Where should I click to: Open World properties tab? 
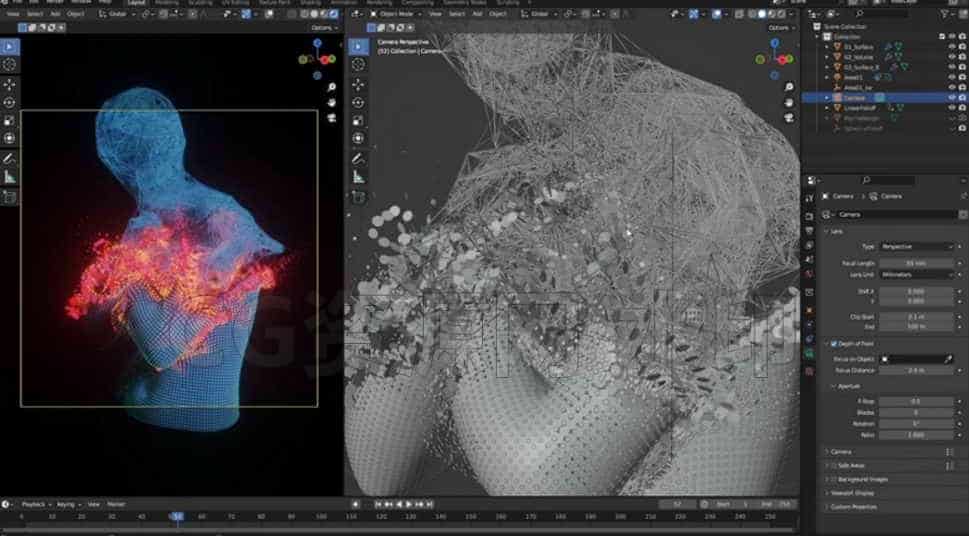[x=810, y=273]
